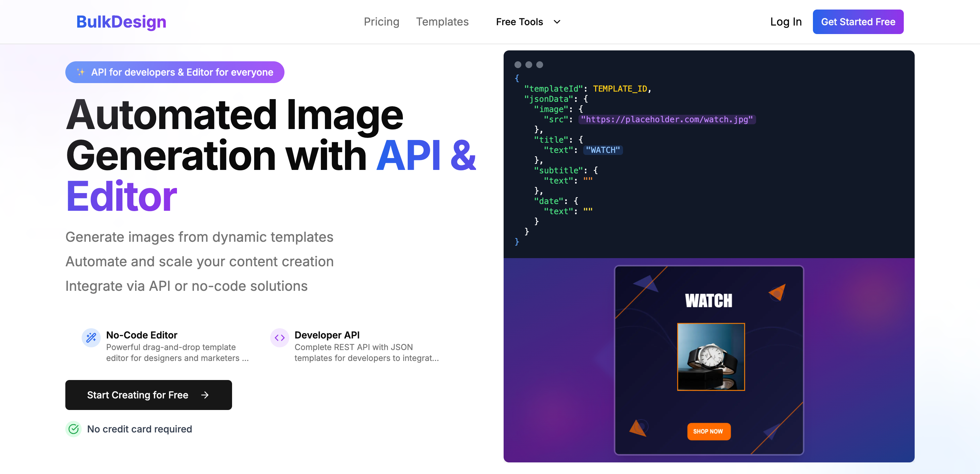Image resolution: width=980 pixels, height=474 pixels.
Task: Click the watch photo thumbnail
Action: pos(710,357)
